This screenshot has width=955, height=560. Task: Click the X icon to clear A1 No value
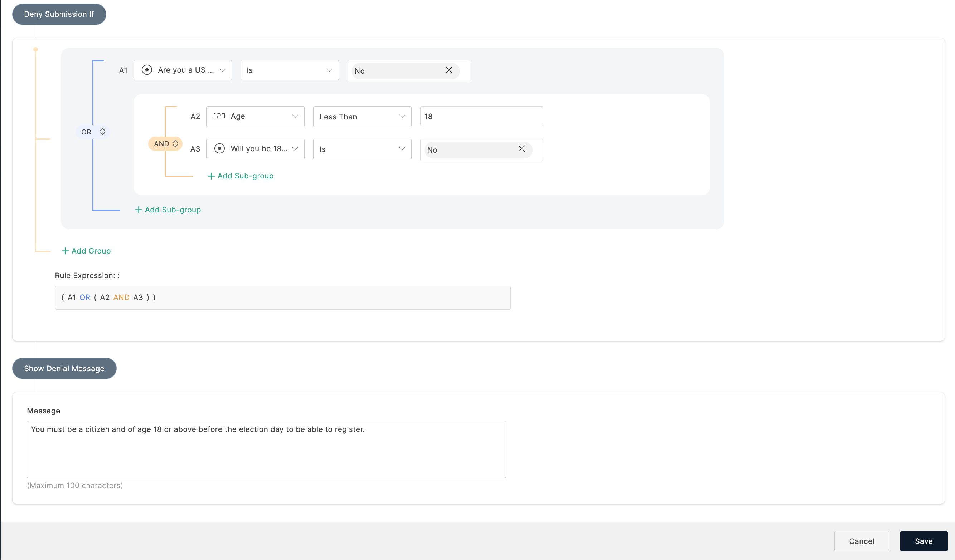click(449, 70)
